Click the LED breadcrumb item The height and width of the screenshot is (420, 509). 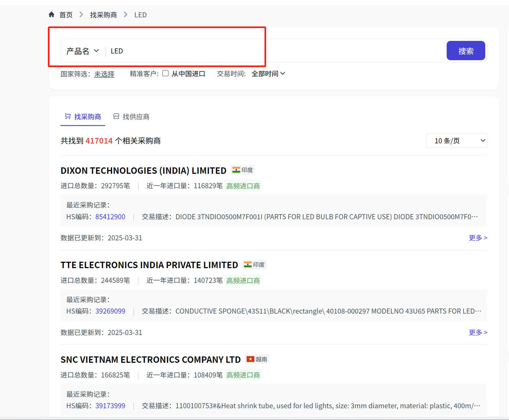(x=140, y=15)
